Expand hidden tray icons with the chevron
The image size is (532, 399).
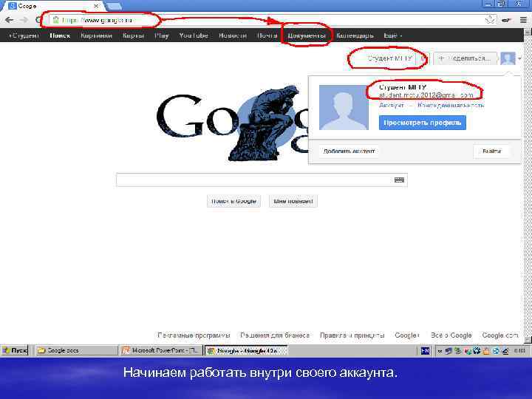click(x=440, y=351)
